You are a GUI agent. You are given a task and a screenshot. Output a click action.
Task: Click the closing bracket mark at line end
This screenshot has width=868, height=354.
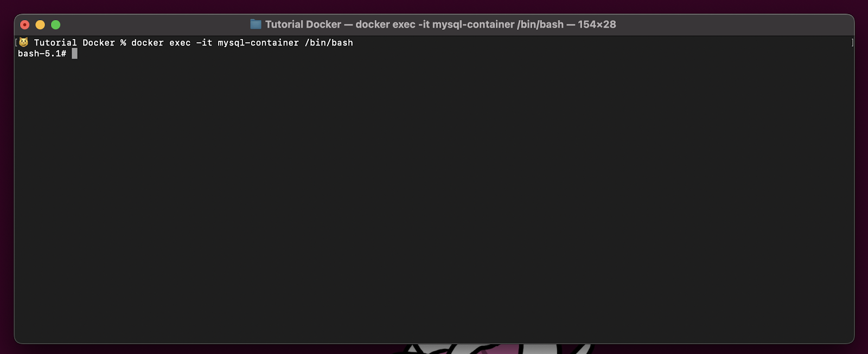852,42
